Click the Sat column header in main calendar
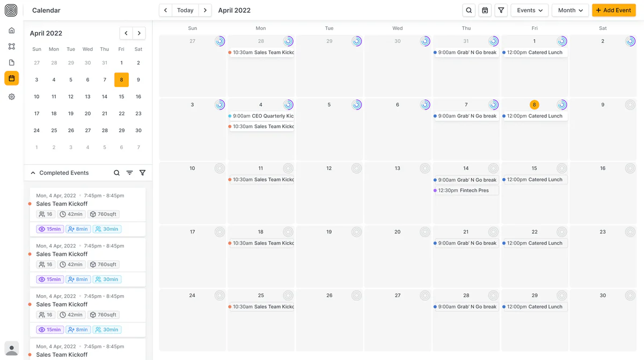Screen dimensions: 644x360 [x=603, y=28]
